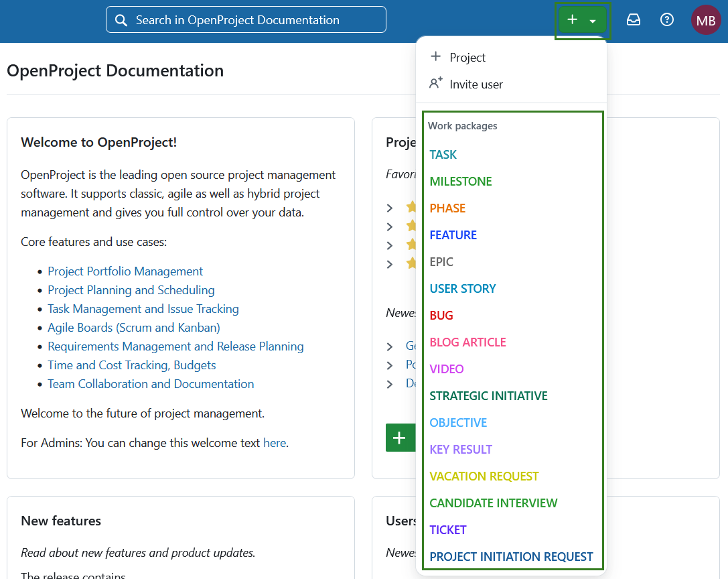
Task: Open the help question mark icon
Action: click(x=667, y=20)
